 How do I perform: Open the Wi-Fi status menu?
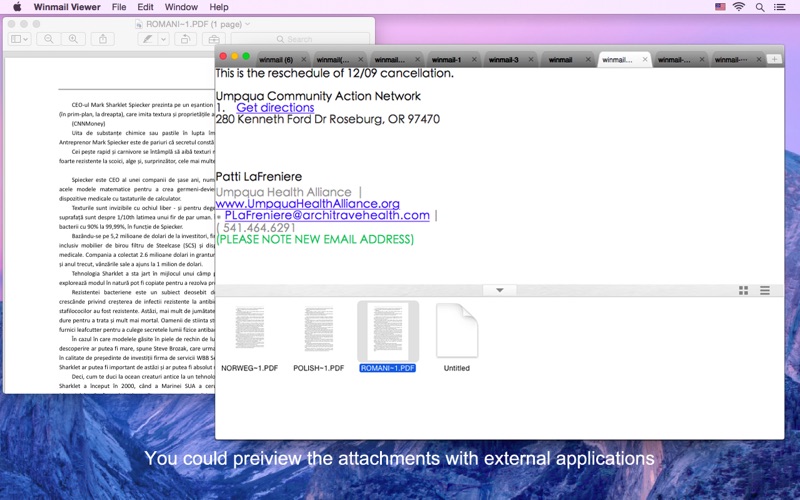click(x=739, y=7)
